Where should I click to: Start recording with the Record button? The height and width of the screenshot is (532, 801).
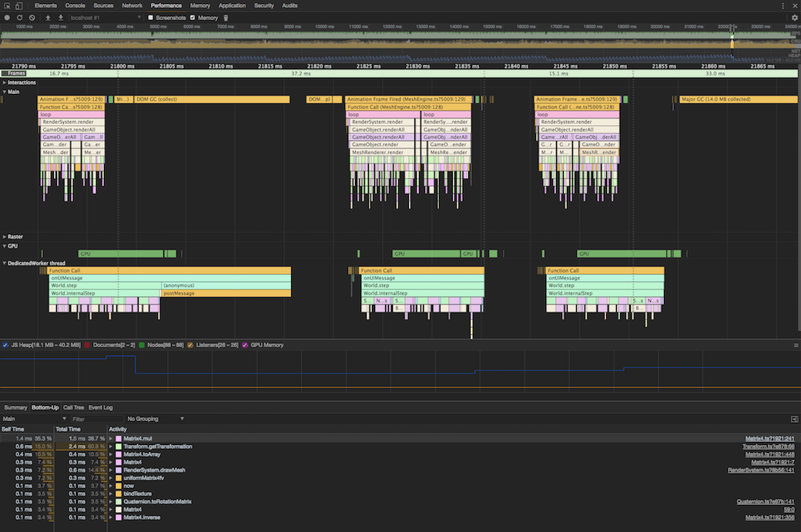point(7,18)
